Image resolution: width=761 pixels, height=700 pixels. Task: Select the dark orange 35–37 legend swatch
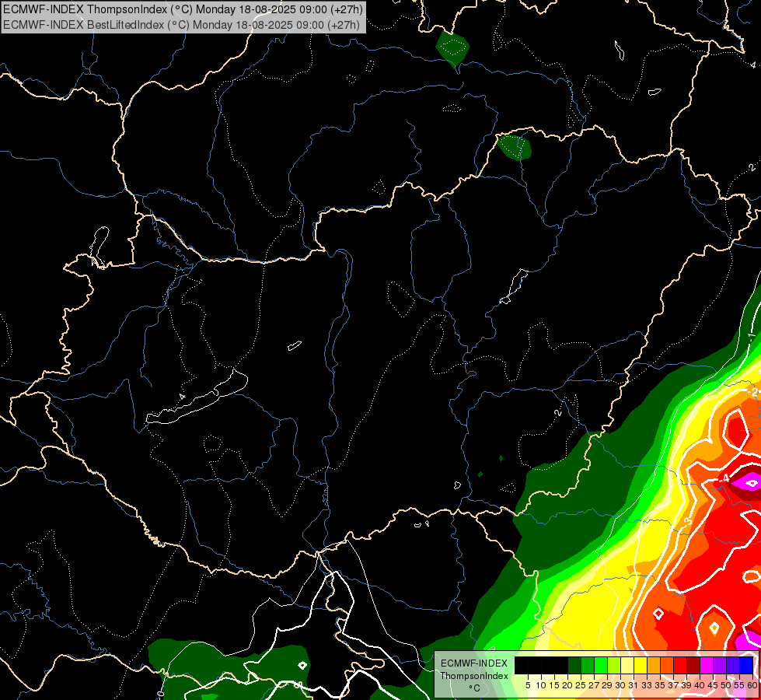point(667,666)
